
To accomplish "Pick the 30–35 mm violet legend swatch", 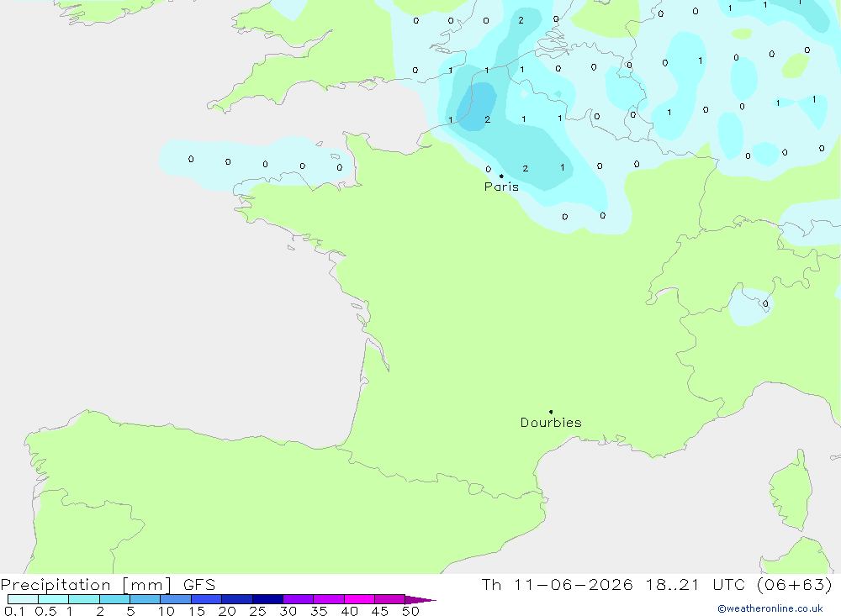I will coord(299,599).
